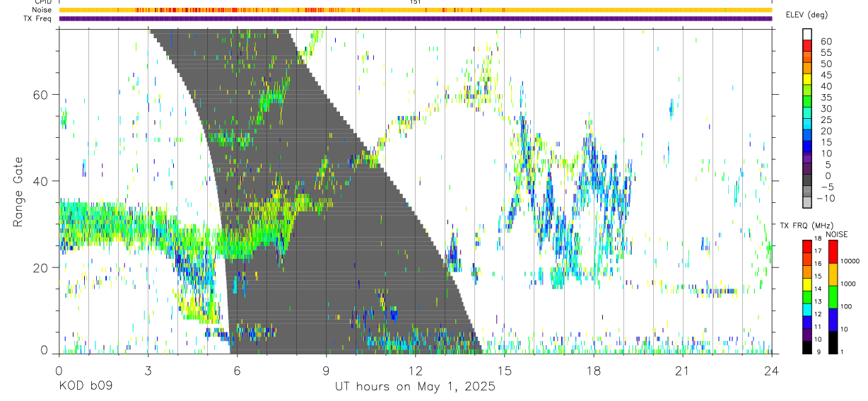Click the '24' hour tick on the UT axis
Screen dimensions: 868x401
pyautogui.click(x=771, y=371)
